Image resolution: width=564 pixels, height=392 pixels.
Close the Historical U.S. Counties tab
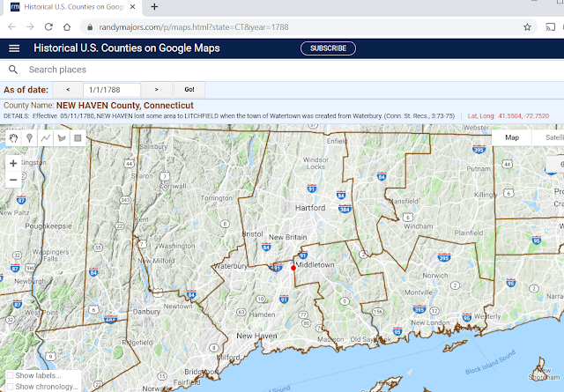click(x=133, y=7)
